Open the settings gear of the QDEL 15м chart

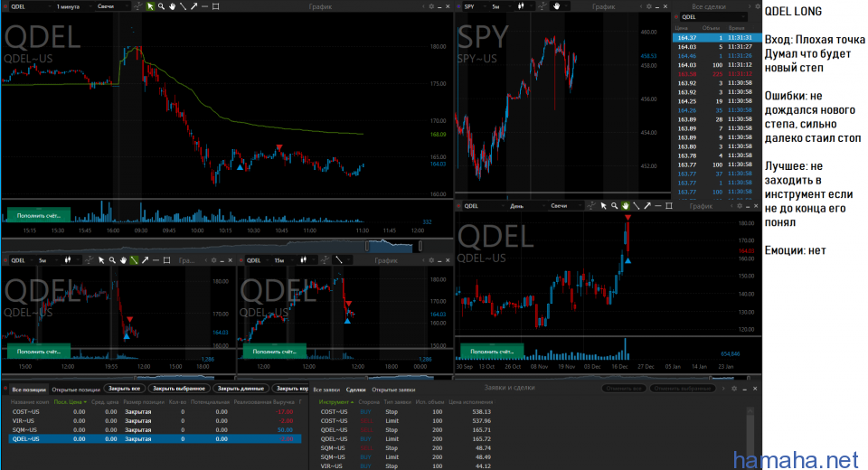431,260
